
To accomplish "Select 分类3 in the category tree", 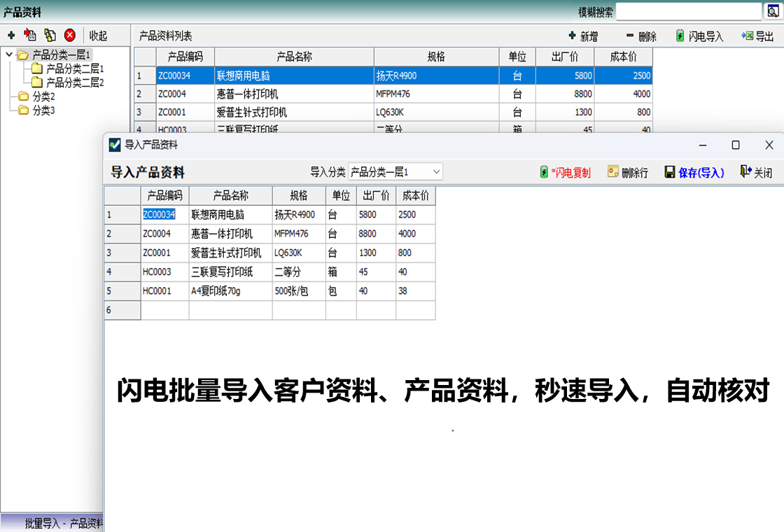I will 43,110.
